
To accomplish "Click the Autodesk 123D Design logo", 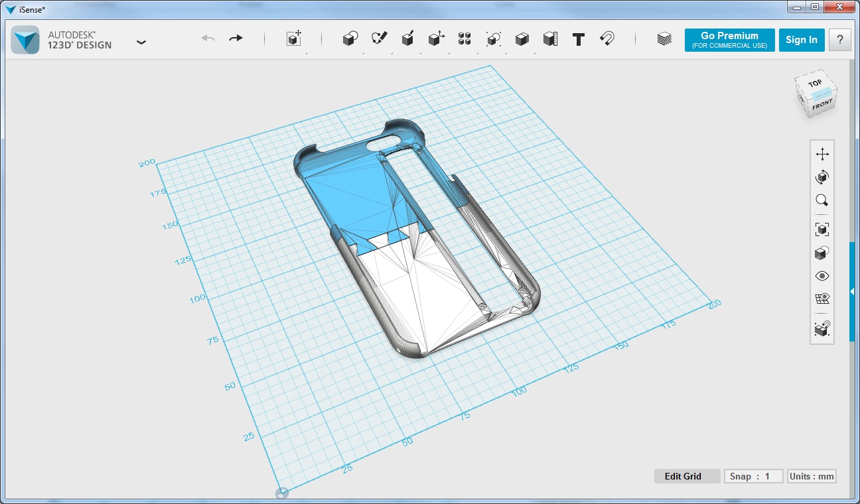I will (x=26, y=40).
